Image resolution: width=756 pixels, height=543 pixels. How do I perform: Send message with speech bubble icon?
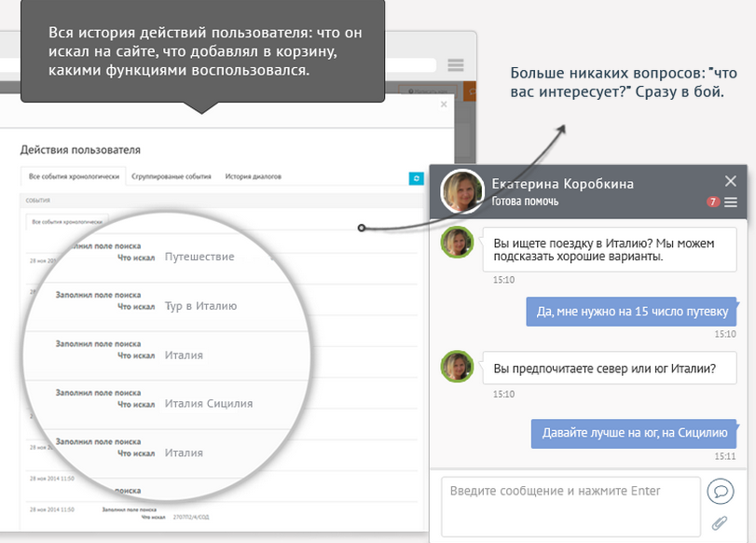click(721, 492)
